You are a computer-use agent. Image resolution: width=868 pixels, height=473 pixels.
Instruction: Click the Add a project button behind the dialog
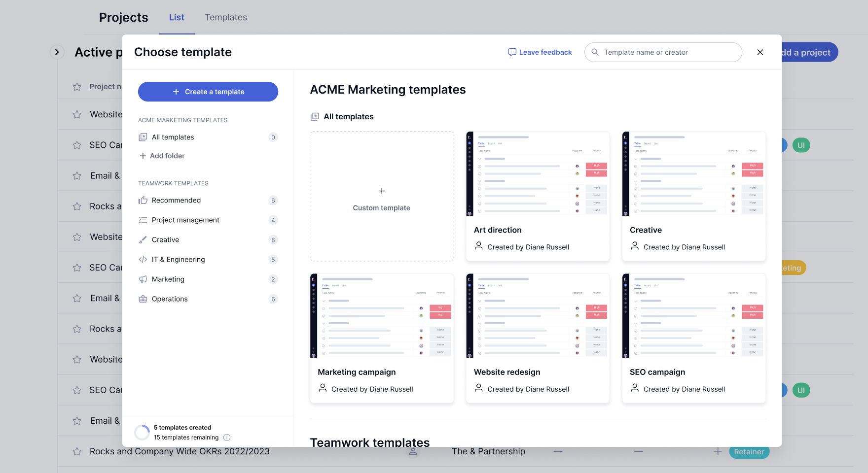tap(810, 52)
